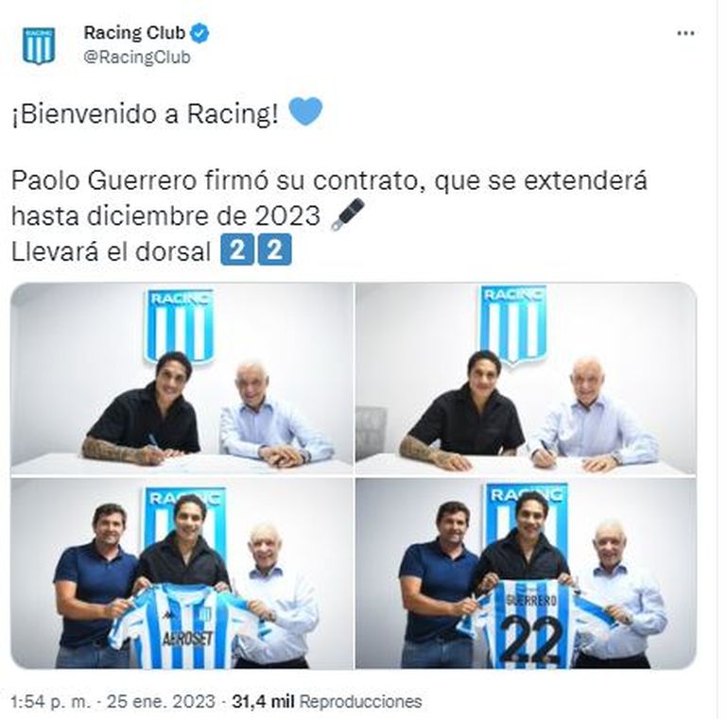Viewport: 728px width, 719px height.
Task: Click the Racing crest in top-right photo
Action: 513,324
